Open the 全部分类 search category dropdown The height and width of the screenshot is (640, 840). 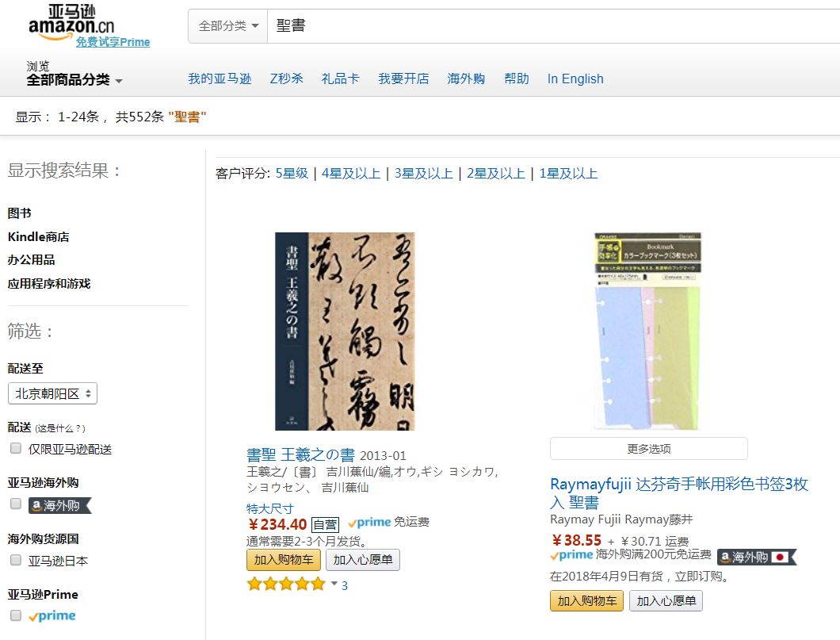228,25
